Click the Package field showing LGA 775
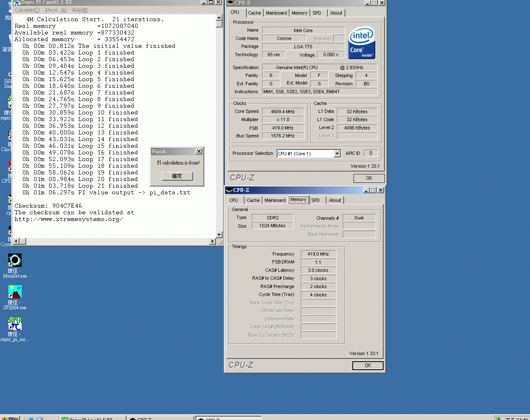The width and height of the screenshot is (530, 420). [303, 47]
